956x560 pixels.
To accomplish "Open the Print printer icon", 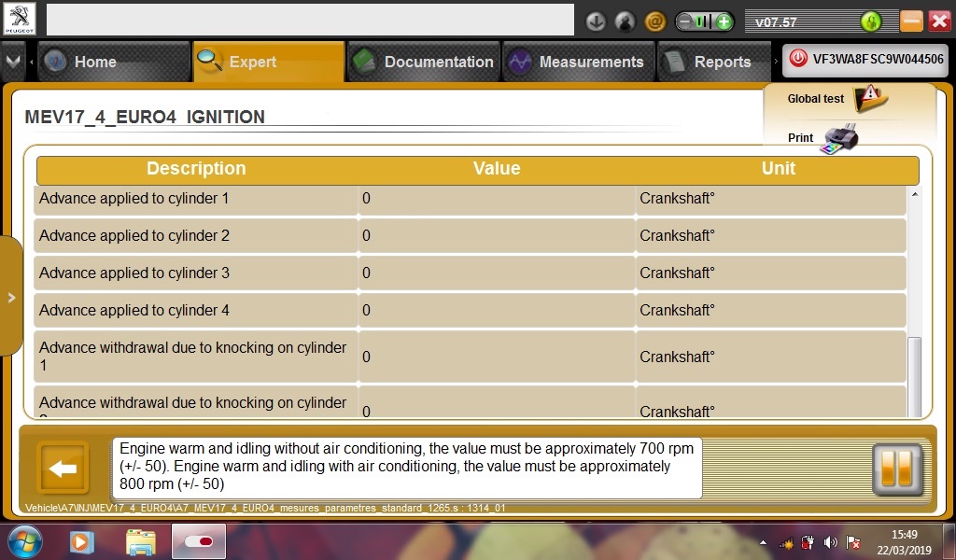I will pyautogui.click(x=839, y=139).
